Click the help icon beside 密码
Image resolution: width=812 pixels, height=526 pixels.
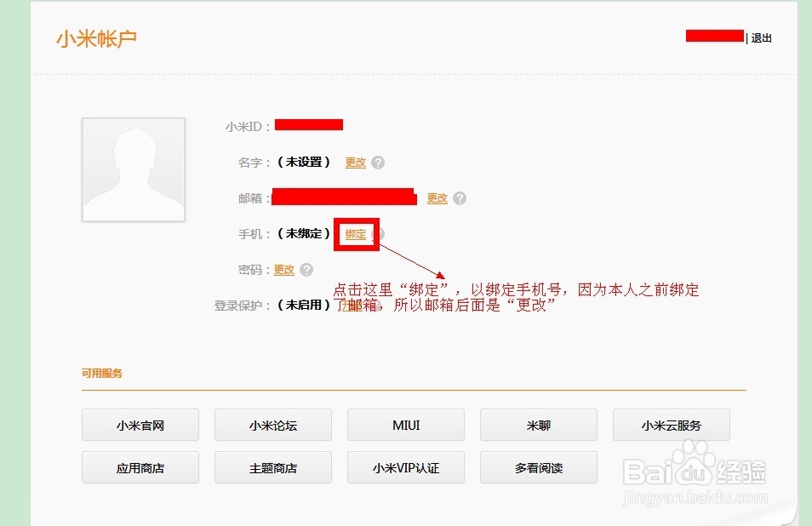click(306, 270)
